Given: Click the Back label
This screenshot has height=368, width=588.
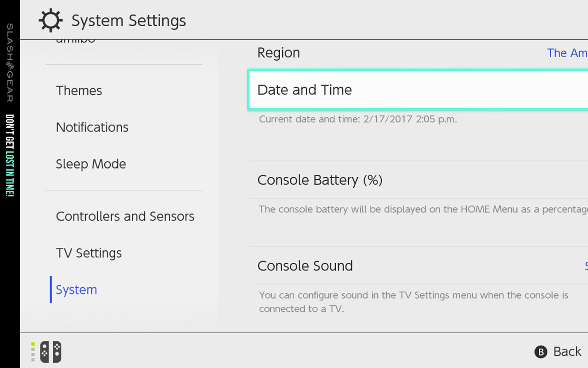Looking at the screenshot, I should [567, 351].
